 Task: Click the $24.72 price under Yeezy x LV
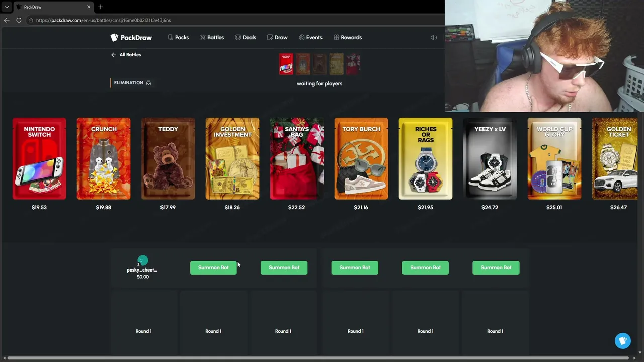point(490,207)
